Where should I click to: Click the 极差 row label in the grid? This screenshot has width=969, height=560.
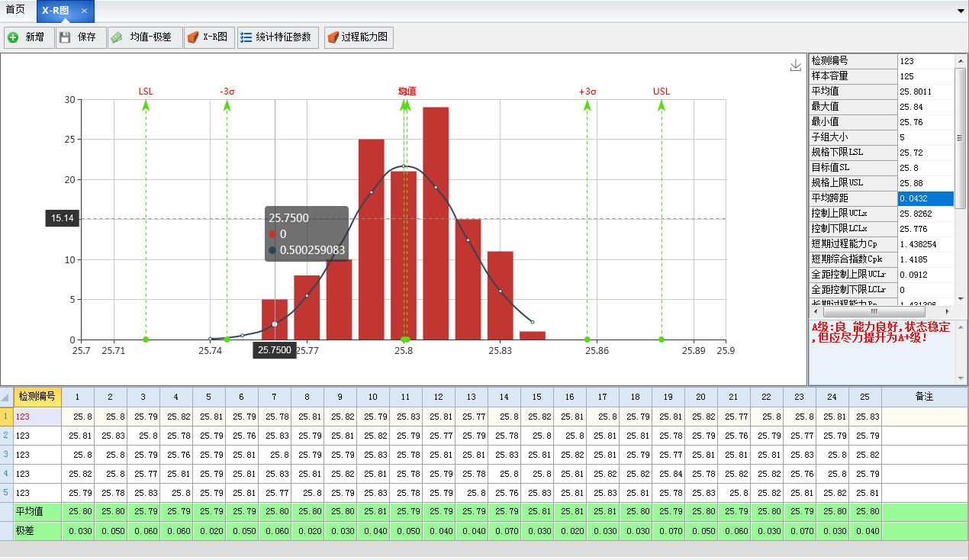tap(37, 531)
